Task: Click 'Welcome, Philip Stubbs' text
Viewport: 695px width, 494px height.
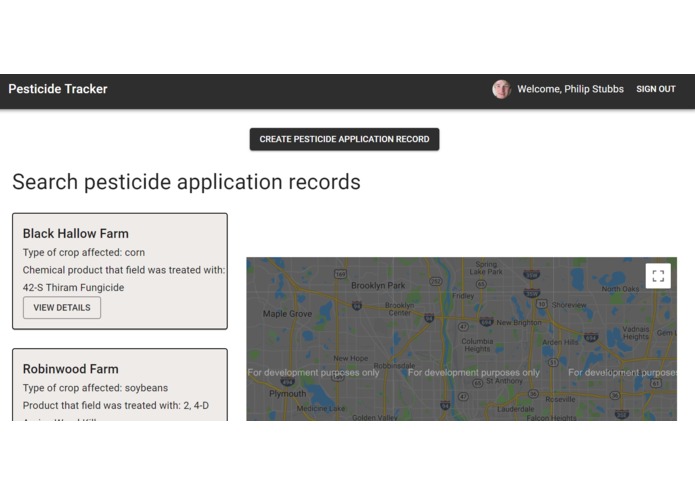Action: click(x=570, y=89)
